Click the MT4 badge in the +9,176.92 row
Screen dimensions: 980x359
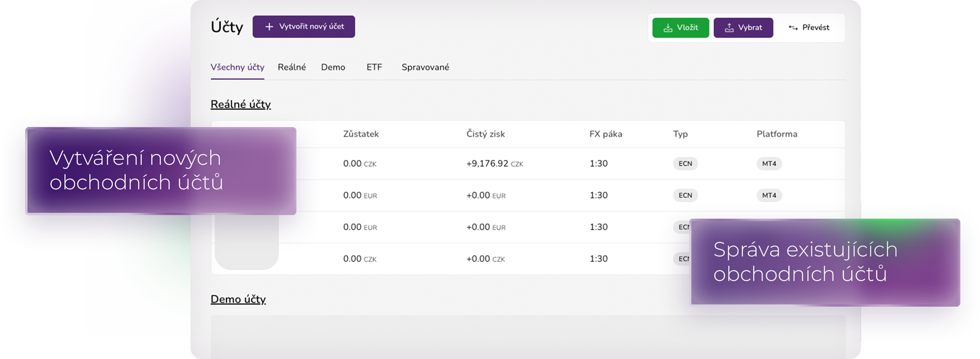click(x=769, y=164)
